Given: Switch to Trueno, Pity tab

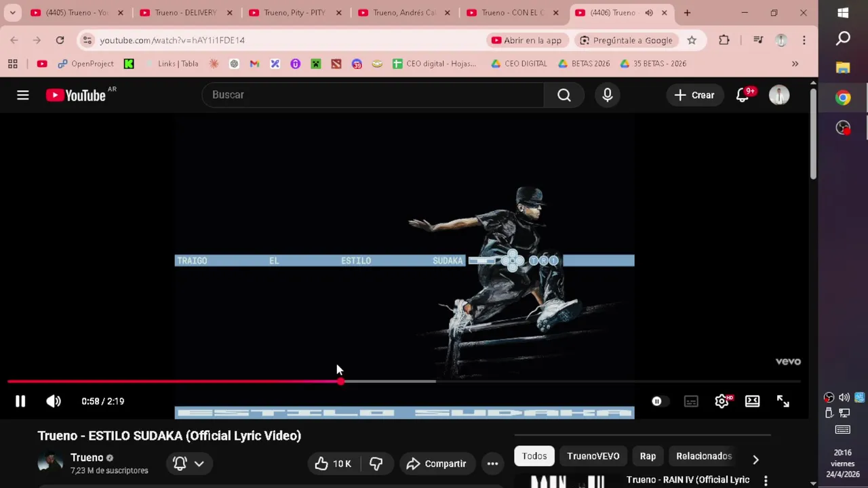Looking at the screenshot, I should [294, 13].
